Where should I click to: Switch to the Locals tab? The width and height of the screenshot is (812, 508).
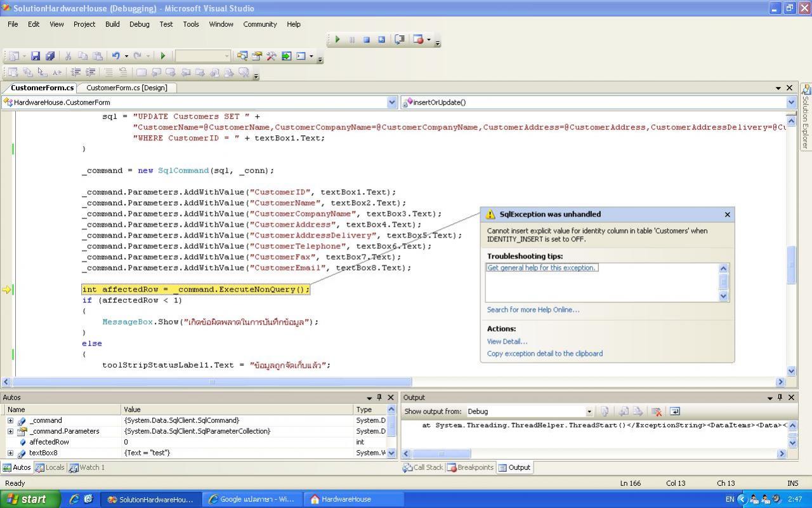[x=50, y=467]
